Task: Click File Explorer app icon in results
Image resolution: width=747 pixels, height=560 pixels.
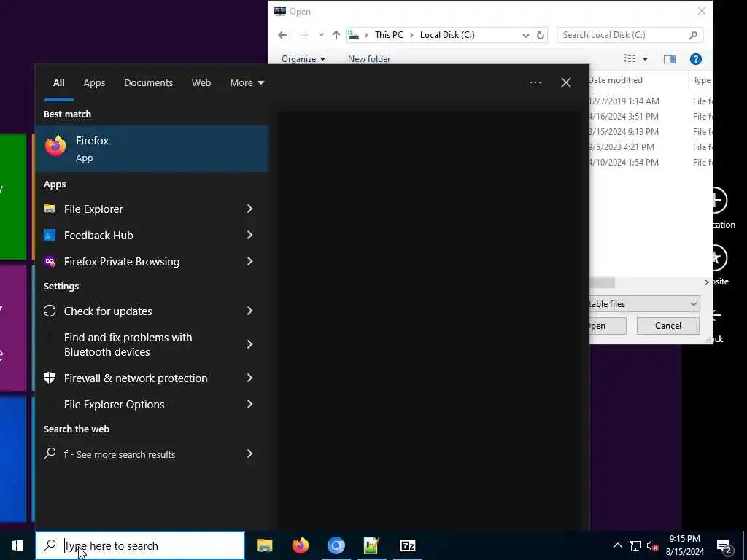Action: tap(50, 209)
